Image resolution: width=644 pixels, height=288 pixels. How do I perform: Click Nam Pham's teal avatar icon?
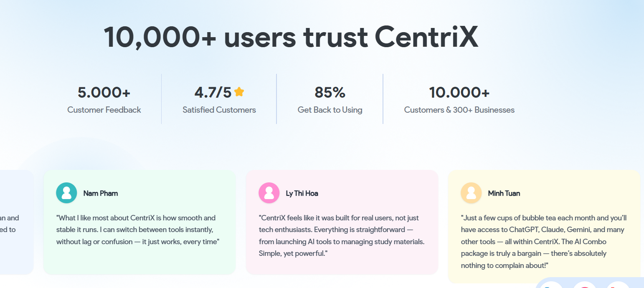[x=66, y=193]
